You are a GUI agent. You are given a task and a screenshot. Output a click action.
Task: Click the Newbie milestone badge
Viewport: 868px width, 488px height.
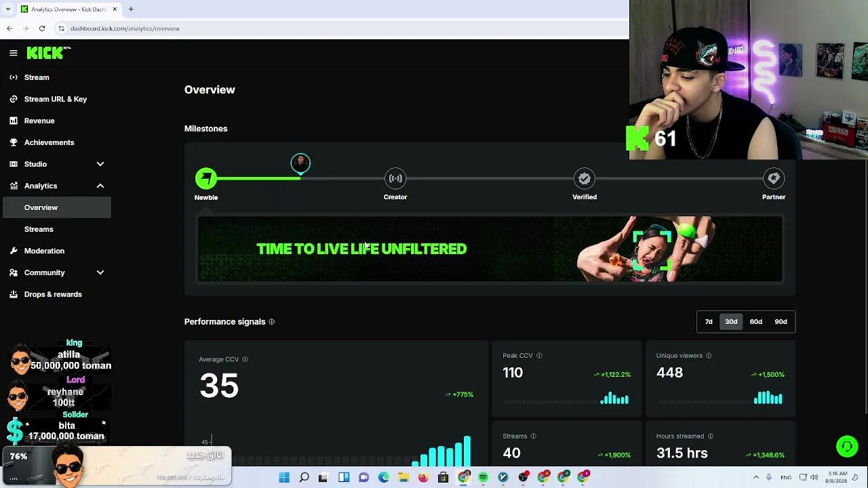[x=206, y=179]
